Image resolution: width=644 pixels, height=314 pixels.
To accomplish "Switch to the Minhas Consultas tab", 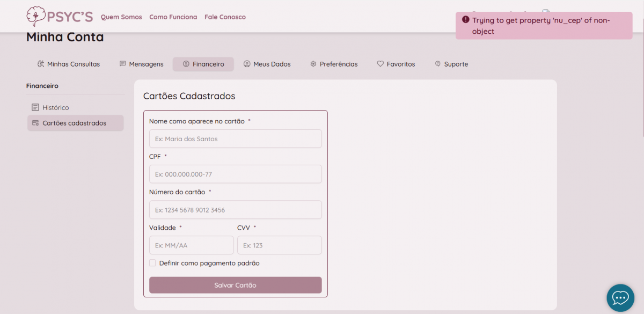I will pyautogui.click(x=69, y=64).
